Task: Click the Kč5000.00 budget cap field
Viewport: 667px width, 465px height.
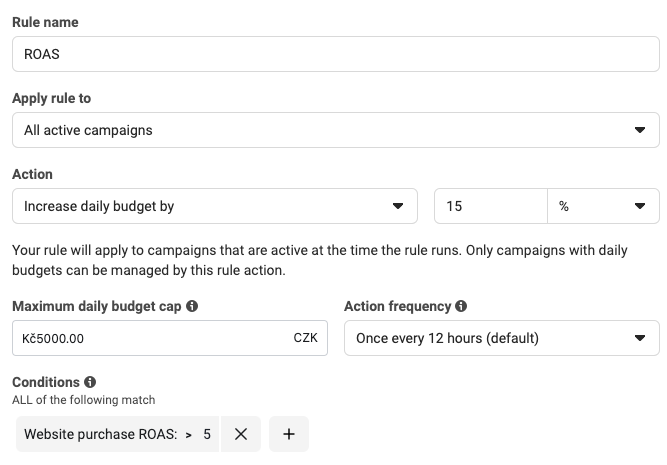Action: (x=150, y=338)
